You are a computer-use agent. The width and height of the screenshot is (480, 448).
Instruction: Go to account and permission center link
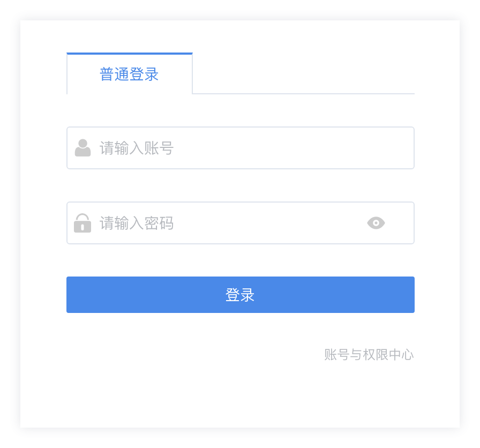coord(369,355)
